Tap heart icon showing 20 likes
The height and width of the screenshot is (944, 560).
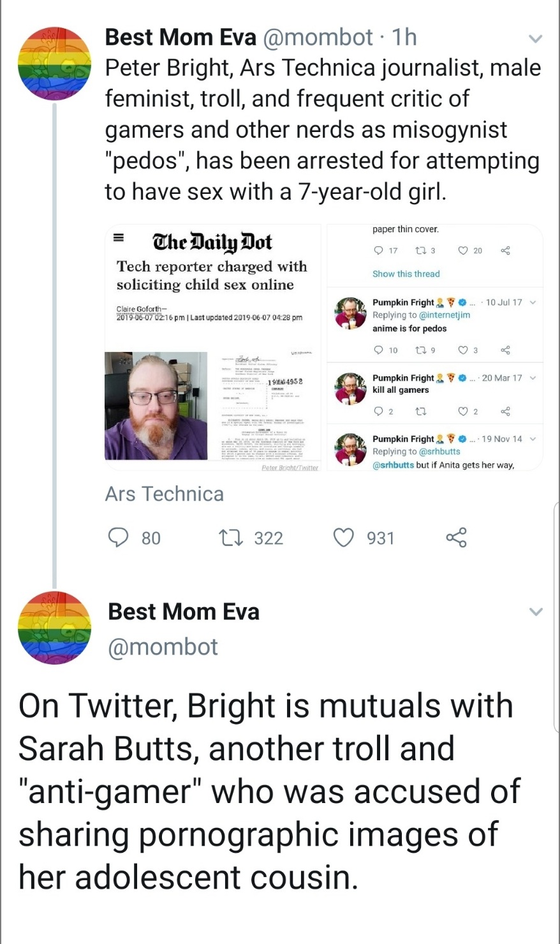[463, 251]
